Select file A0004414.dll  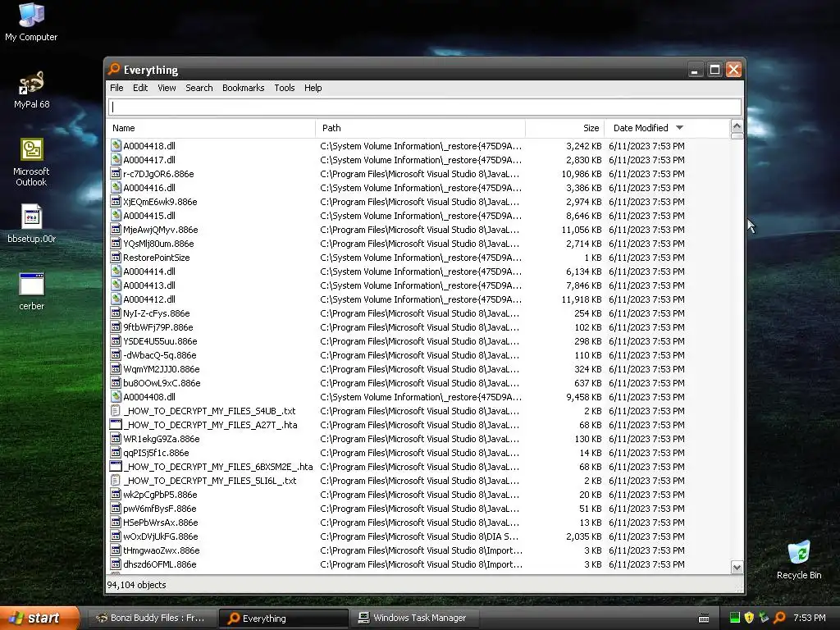click(149, 271)
